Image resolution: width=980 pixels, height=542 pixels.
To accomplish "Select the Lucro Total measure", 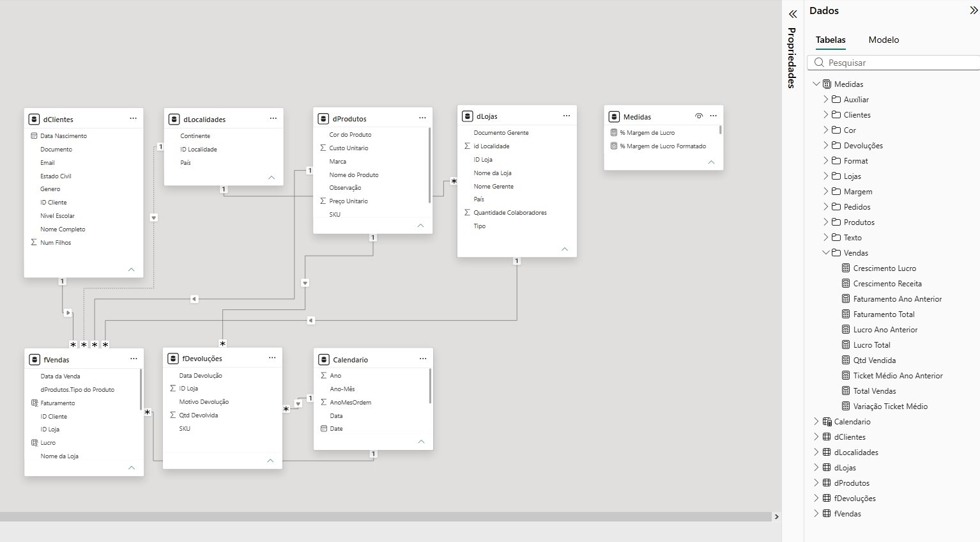I will click(x=871, y=345).
